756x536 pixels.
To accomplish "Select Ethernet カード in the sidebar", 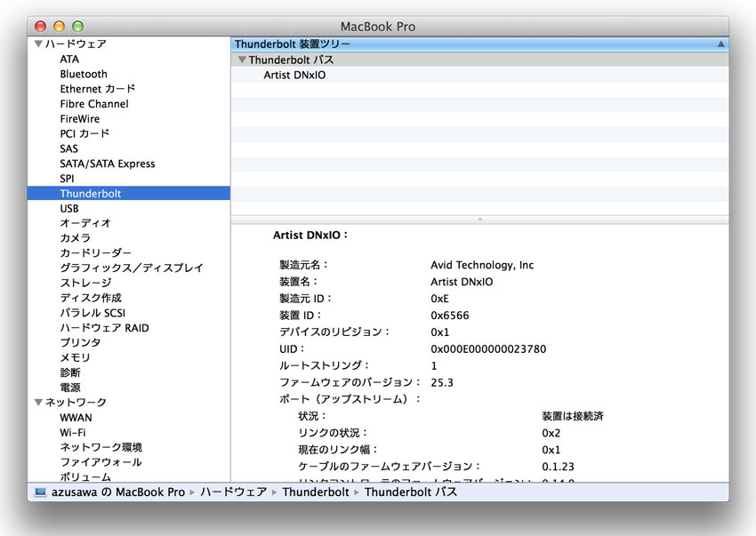I will (x=98, y=89).
